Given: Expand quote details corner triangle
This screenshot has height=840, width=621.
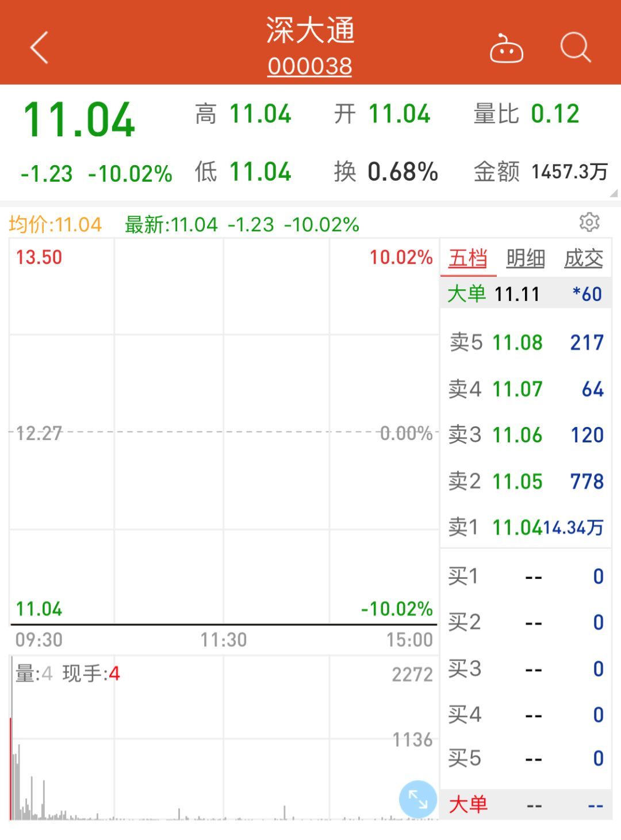Looking at the screenshot, I should [x=614, y=193].
